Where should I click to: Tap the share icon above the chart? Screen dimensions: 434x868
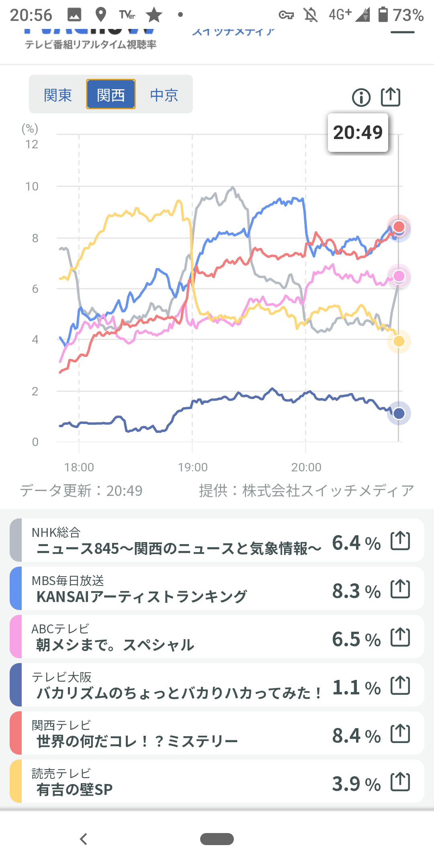pos(391,97)
